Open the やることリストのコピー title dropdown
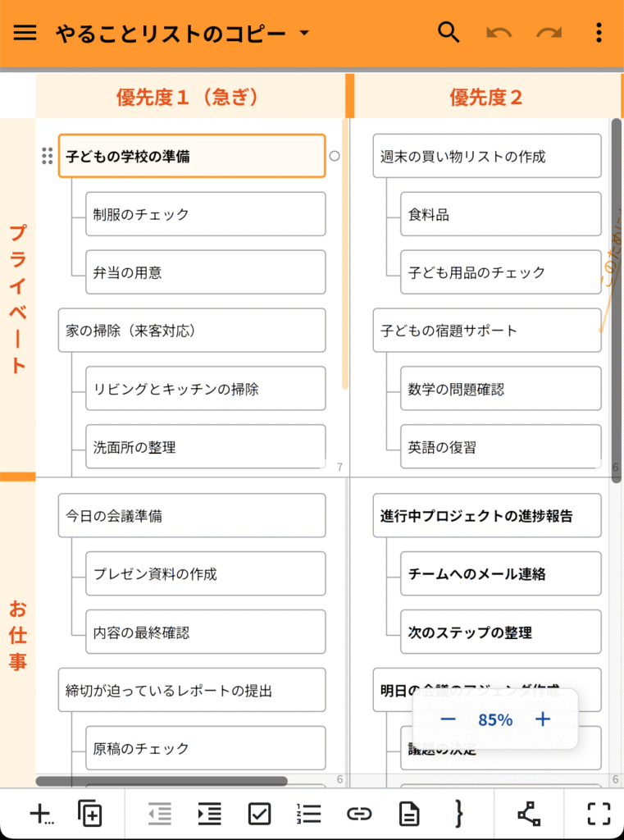This screenshot has height=840, width=624. (303, 32)
